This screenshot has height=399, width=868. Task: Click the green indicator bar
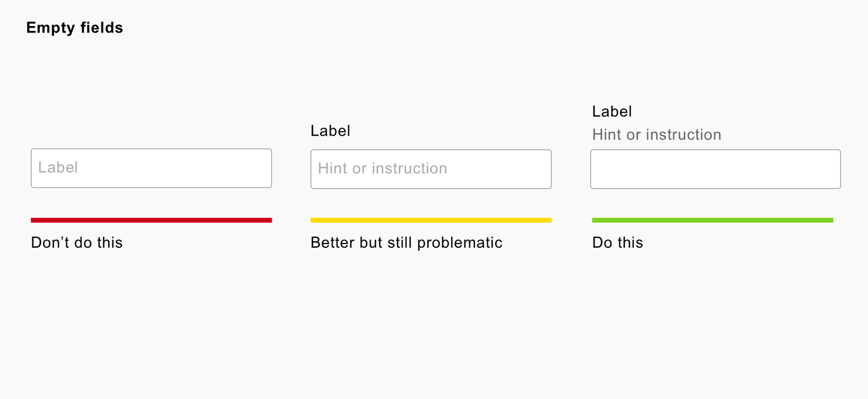(x=712, y=220)
